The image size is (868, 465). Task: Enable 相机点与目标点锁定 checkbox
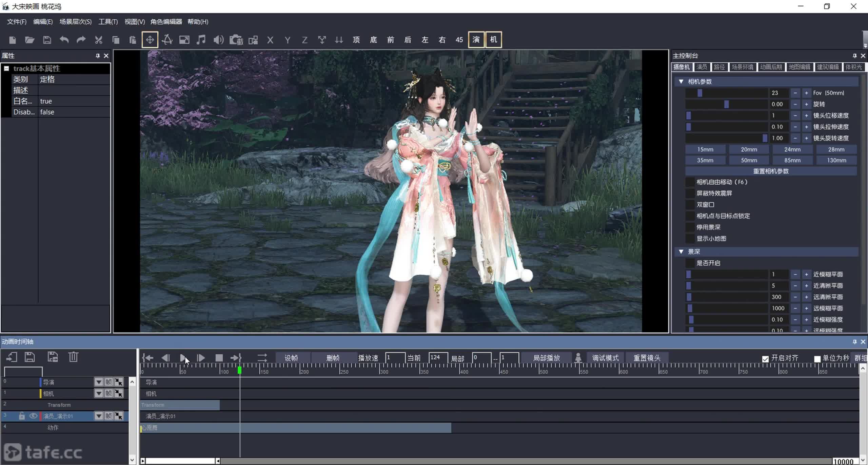coord(690,216)
